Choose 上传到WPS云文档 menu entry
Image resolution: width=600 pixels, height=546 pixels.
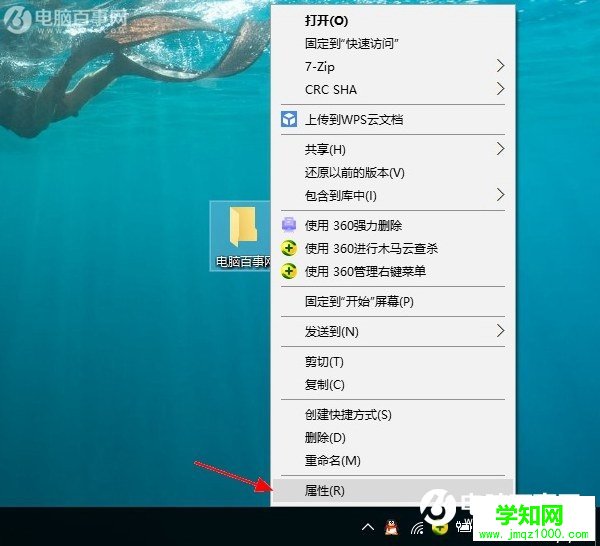393,119
